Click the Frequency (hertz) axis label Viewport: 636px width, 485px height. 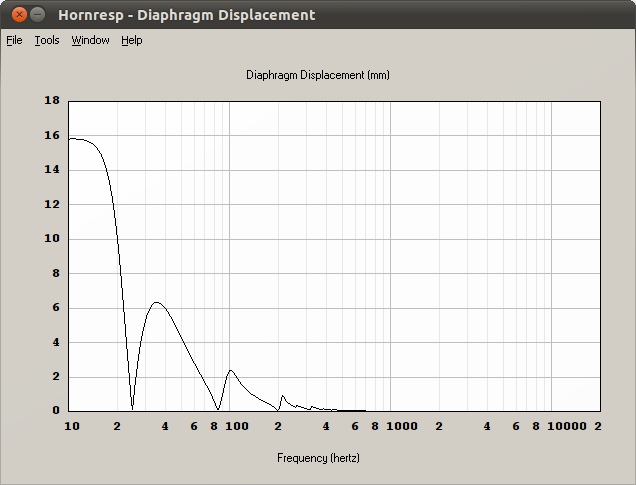tap(318, 458)
